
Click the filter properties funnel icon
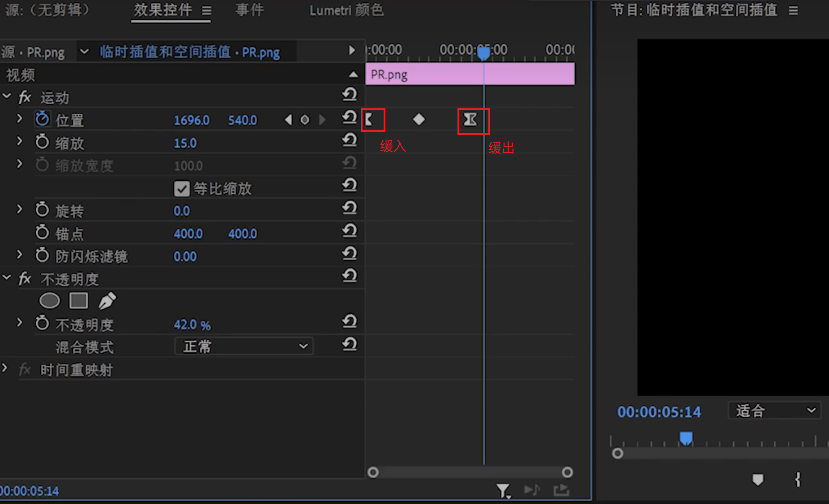coord(503,491)
